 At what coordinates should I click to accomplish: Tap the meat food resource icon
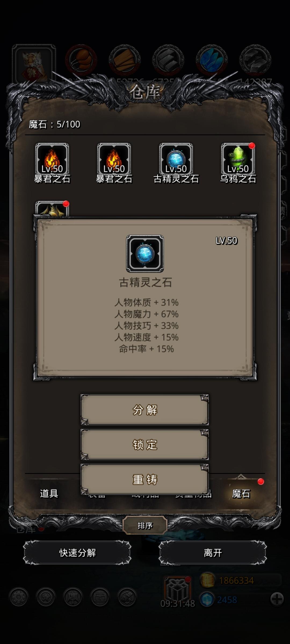(81, 60)
